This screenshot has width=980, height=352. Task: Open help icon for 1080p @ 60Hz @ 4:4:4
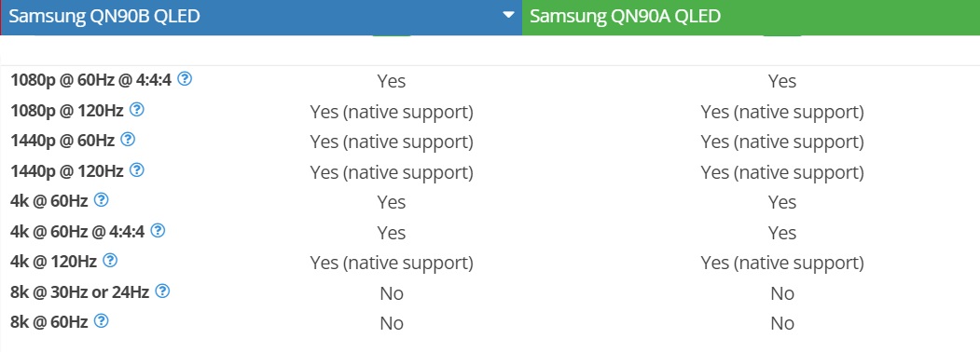185,79
